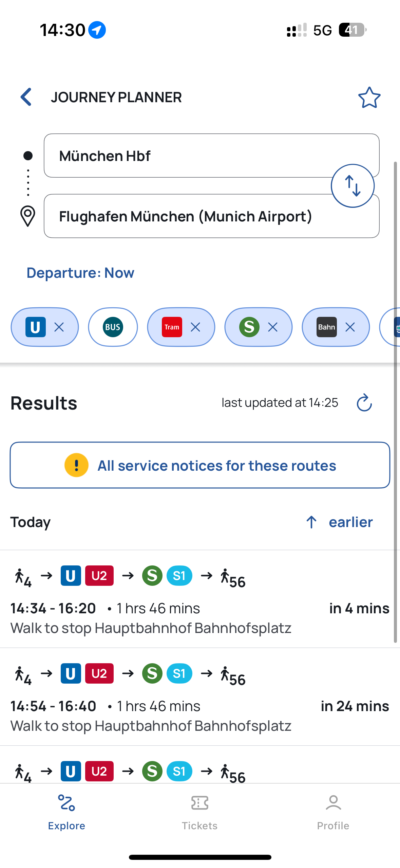Open the Tickets tab
Image resolution: width=400 pixels, height=868 pixels.
pyautogui.click(x=199, y=812)
